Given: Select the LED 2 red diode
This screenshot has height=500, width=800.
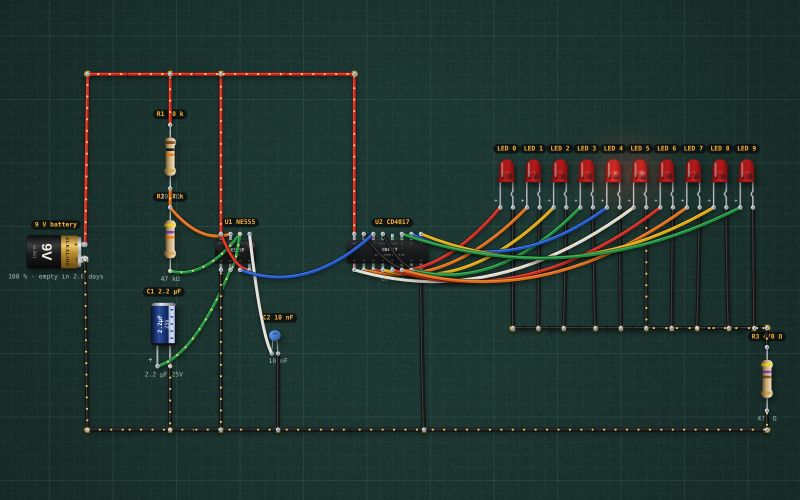Looking at the screenshot, I should click(560, 171).
